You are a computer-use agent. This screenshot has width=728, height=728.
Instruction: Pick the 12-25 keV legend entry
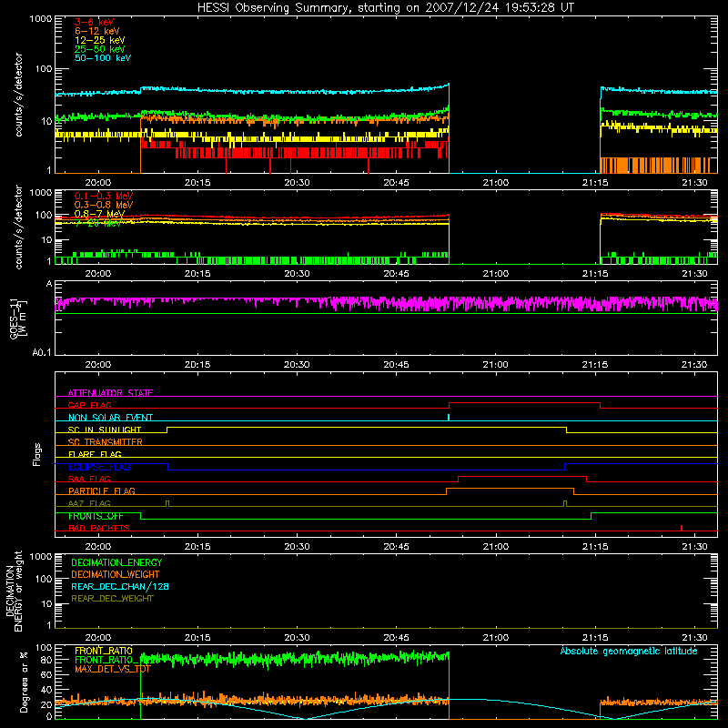tap(100, 40)
